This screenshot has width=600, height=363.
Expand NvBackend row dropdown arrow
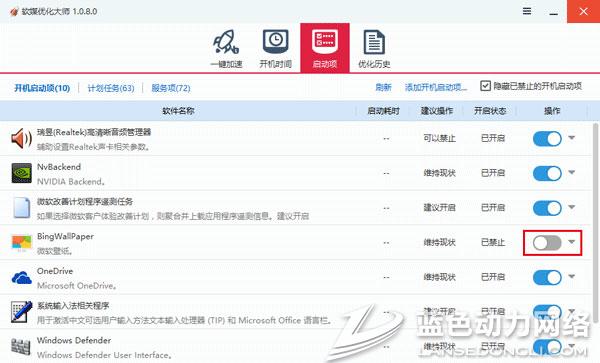click(x=572, y=173)
